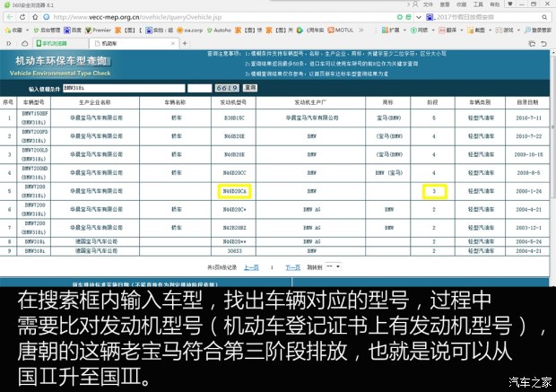Focus the 2017节假日放假安排 search box

point(488,17)
